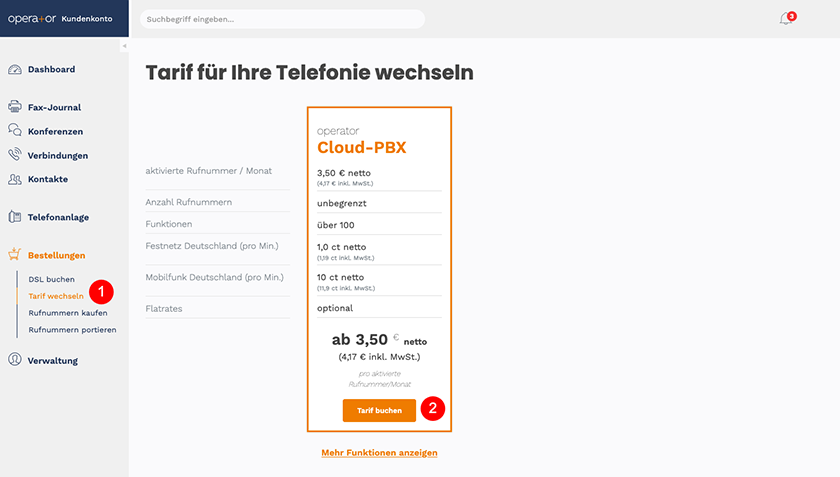Image resolution: width=840 pixels, height=477 pixels.
Task: Click the '3,50 € netto' per-number price
Action: pyautogui.click(x=343, y=173)
